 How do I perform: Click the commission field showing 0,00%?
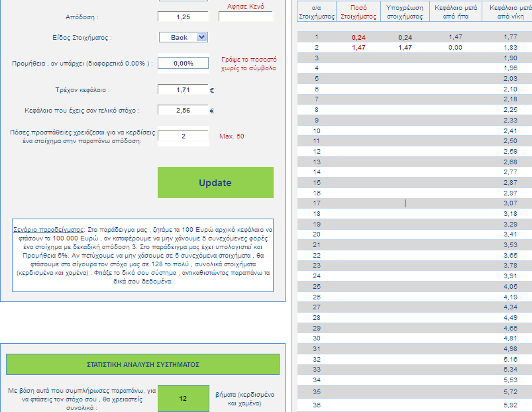coord(184,63)
